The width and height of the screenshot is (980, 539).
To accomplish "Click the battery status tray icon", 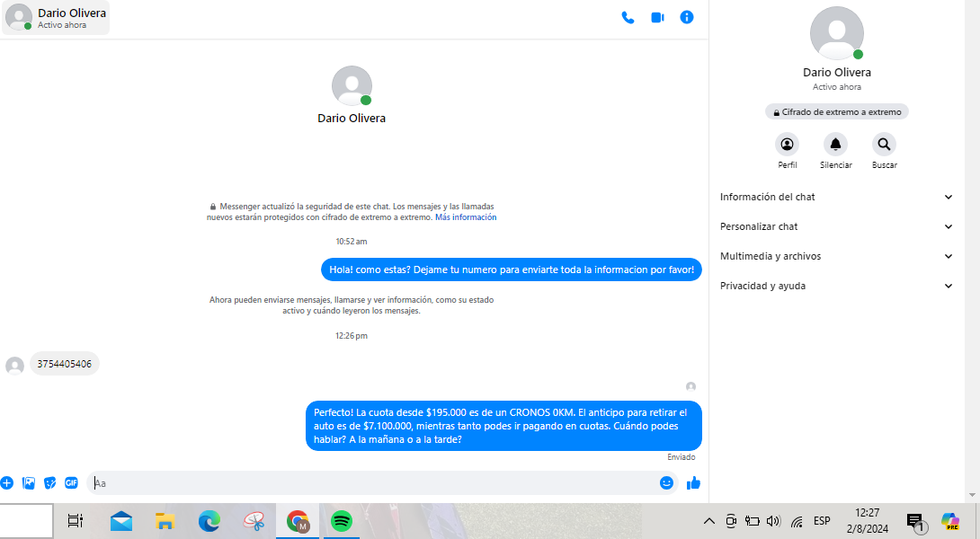I will pyautogui.click(x=753, y=521).
